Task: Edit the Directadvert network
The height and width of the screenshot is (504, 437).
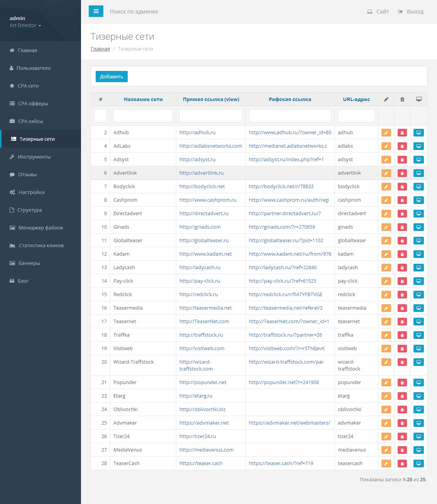Action: [x=386, y=214]
